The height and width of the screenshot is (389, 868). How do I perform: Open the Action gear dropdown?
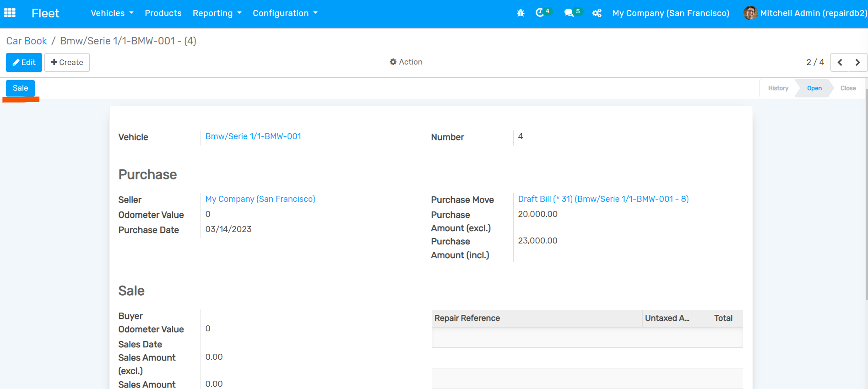[406, 62]
